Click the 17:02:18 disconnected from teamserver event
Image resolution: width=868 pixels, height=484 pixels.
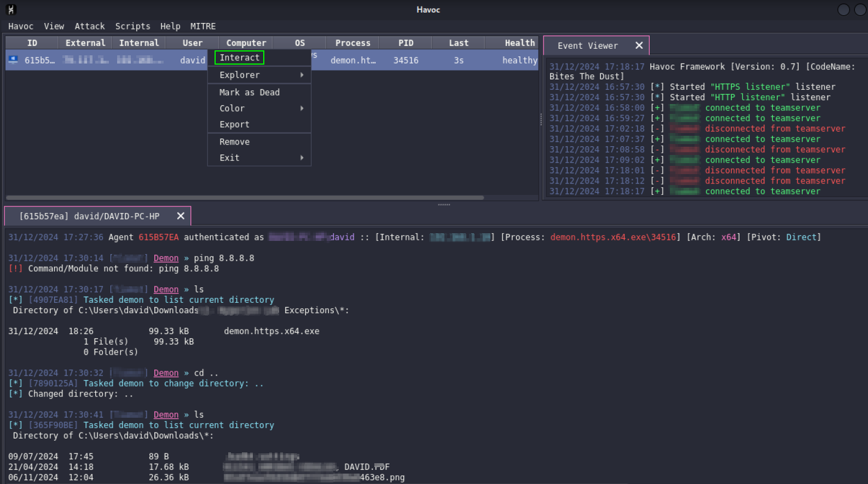coord(697,129)
